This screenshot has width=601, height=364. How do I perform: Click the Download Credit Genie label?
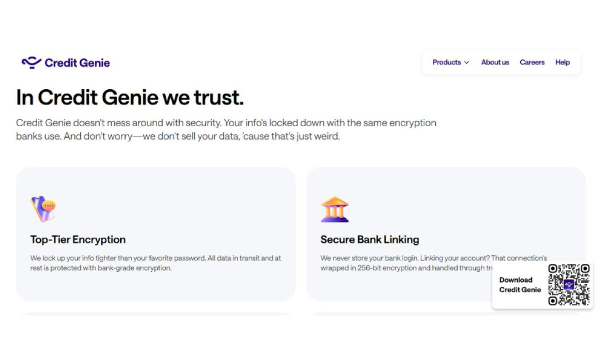[x=519, y=285]
